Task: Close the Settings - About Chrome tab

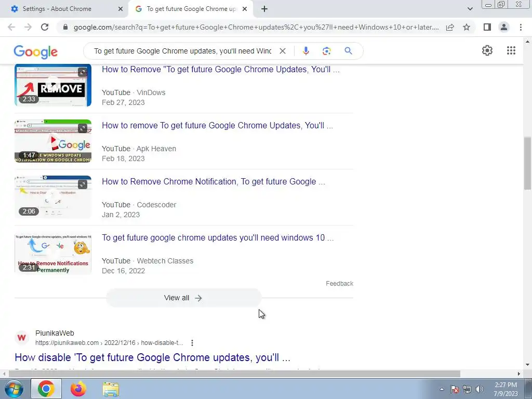Action: [120, 9]
